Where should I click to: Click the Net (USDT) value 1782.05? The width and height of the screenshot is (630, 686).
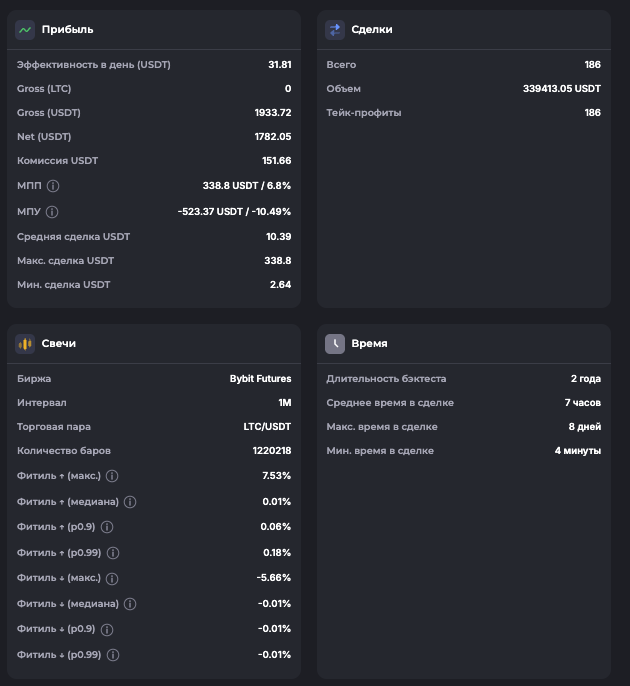pos(272,137)
